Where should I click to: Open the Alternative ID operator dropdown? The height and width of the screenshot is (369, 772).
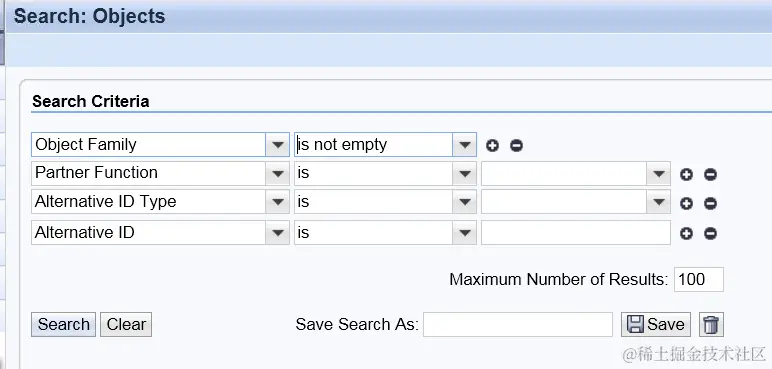click(x=465, y=233)
